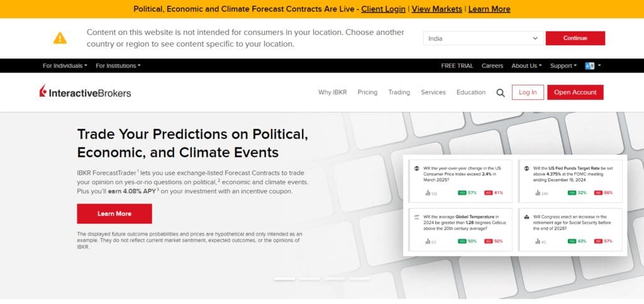The image size is (644, 304).
Task: Select the second carousel slide indicator
Action: tap(309, 279)
